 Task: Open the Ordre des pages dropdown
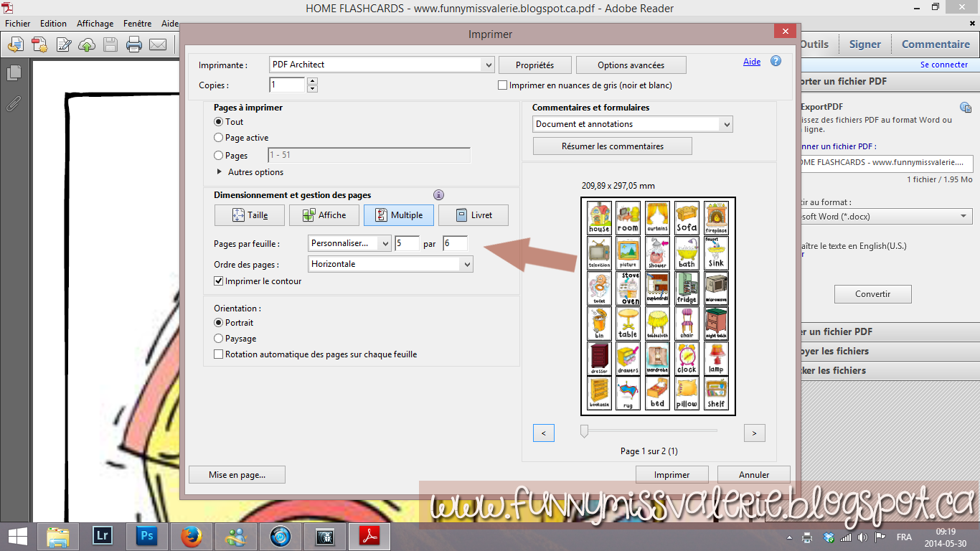pyautogui.click(x=391, y=264)
